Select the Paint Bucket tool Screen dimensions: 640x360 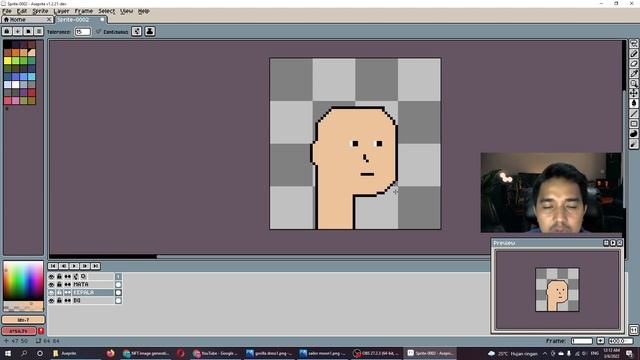[x=633, y=104]
